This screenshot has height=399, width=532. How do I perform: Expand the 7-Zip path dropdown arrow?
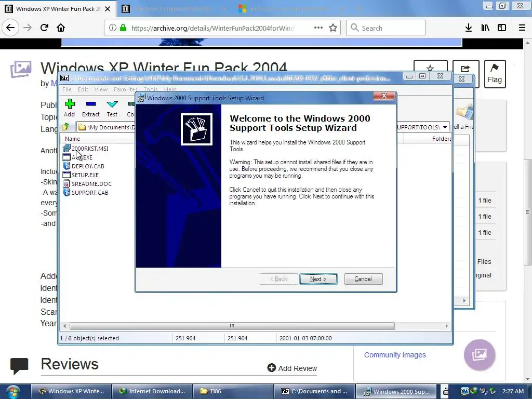pos(445,127)
